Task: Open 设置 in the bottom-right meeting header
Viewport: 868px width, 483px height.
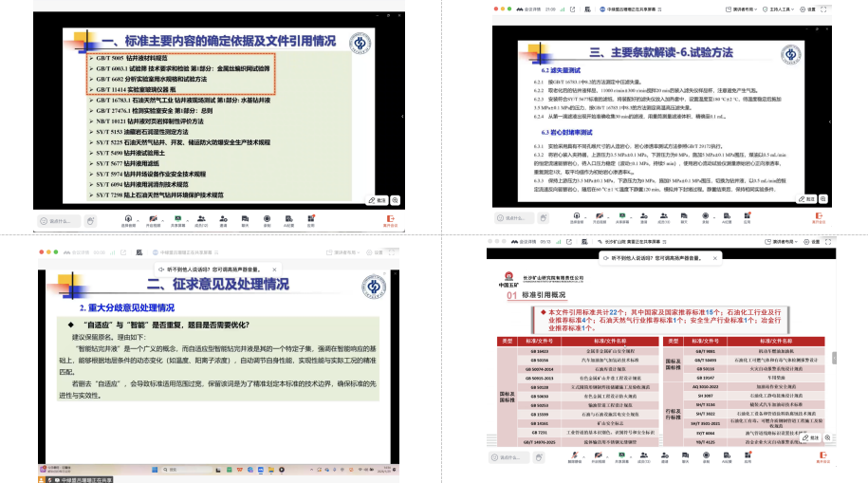Action: (808, 251)
